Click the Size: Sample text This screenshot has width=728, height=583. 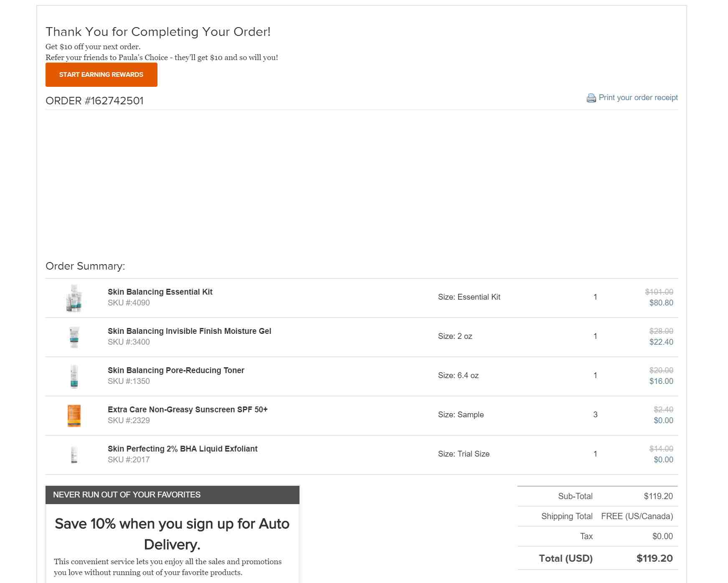tap(461, 415)
